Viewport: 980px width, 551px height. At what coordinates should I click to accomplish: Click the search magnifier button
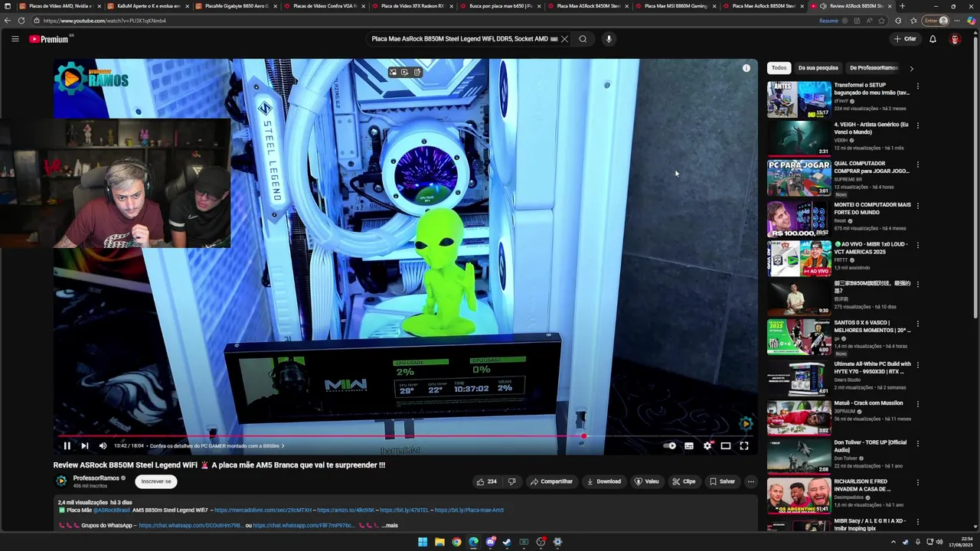pos(583,39)
